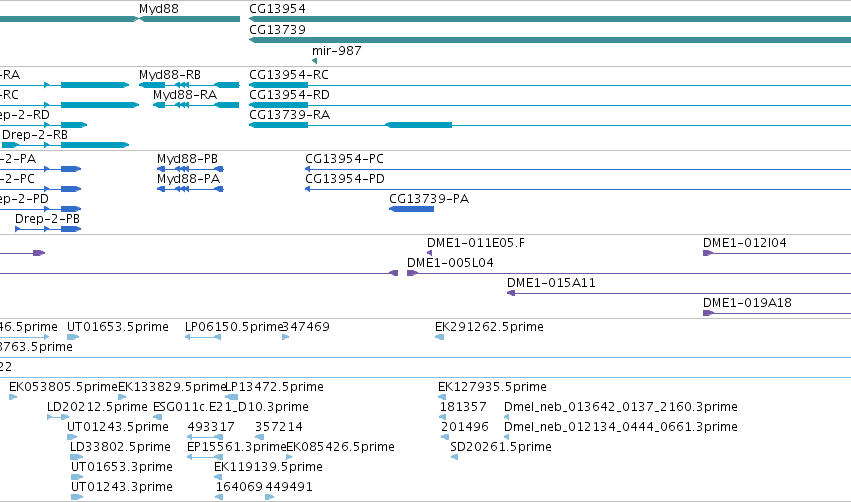Click the CG13954-PC protein label
Screen dimensions: 851x502
344,158
